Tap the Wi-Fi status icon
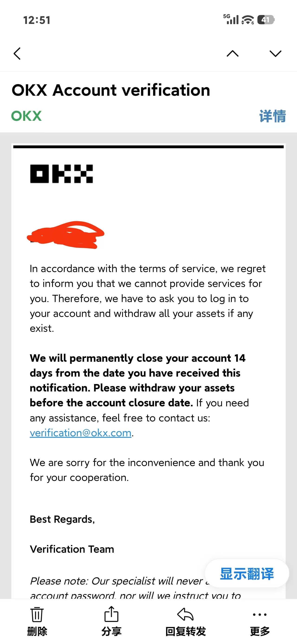This screenshot has height=644, width=297. tap(248, 20)
